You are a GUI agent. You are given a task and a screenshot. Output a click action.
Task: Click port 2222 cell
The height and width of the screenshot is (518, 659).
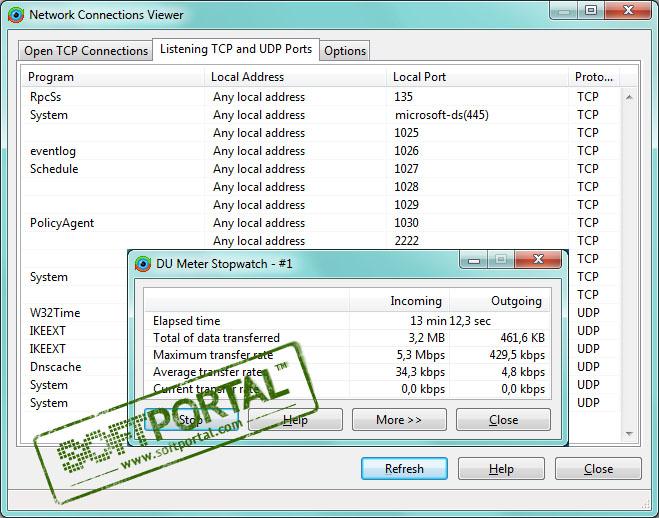click(x=406, y=241)
